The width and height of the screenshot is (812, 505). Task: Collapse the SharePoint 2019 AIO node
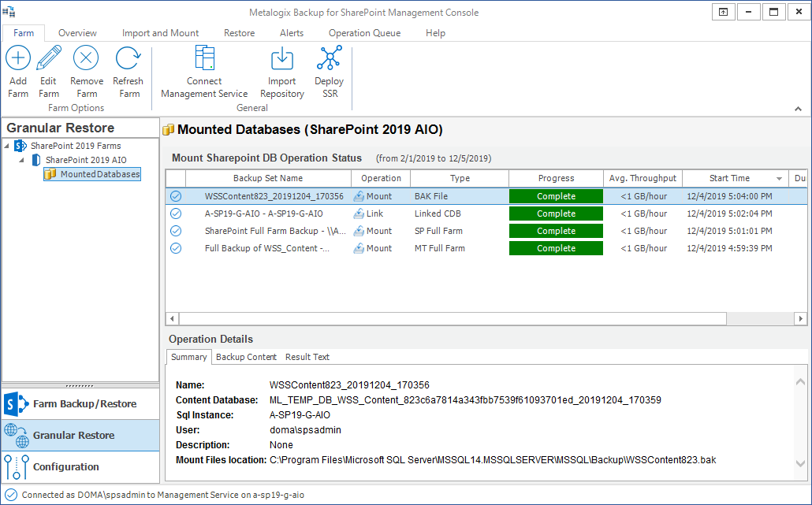(x=22, y=160)
